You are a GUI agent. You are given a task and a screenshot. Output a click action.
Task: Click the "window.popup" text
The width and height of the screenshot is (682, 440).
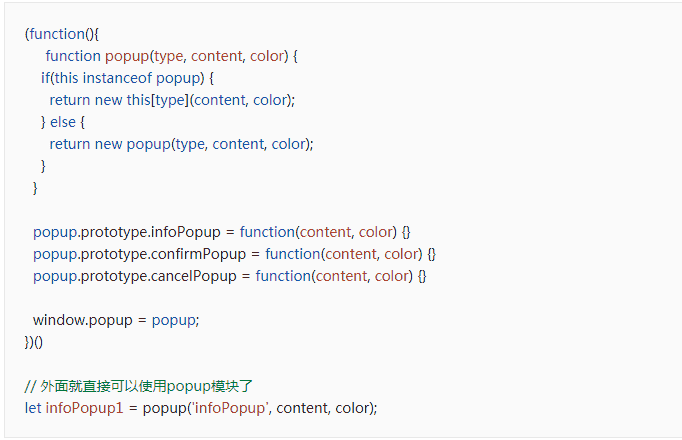pos(78,320)
